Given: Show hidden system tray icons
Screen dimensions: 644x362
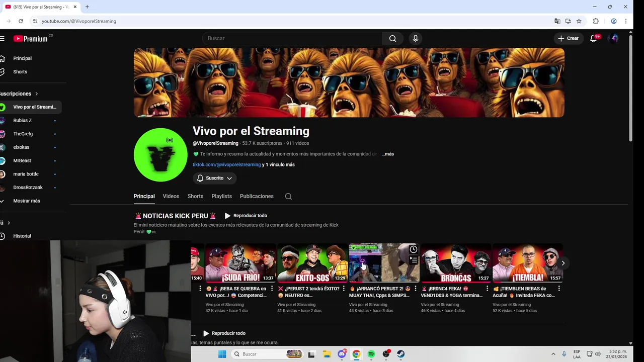Looking at the screenshot, I should click(553, 354).
